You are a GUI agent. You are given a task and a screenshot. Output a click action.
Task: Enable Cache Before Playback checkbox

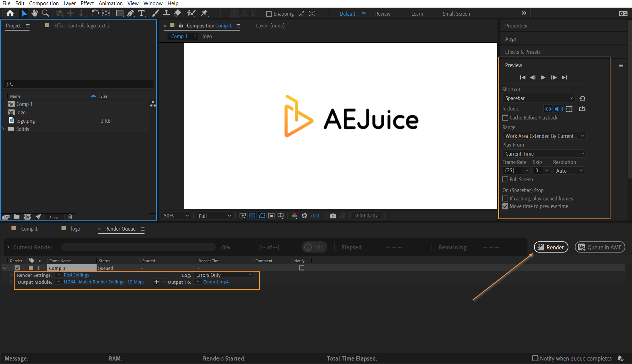[x=506, y=118]
